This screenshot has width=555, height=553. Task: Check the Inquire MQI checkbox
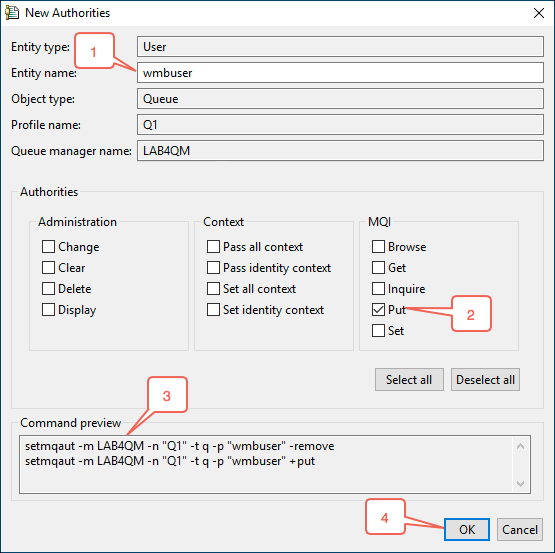pos(378,289)
